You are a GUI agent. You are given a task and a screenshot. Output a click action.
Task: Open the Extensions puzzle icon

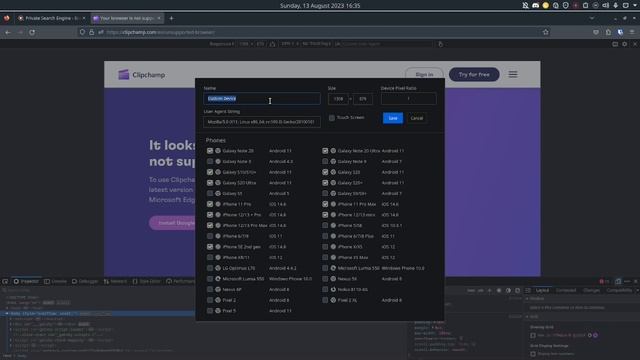point(608,32)
